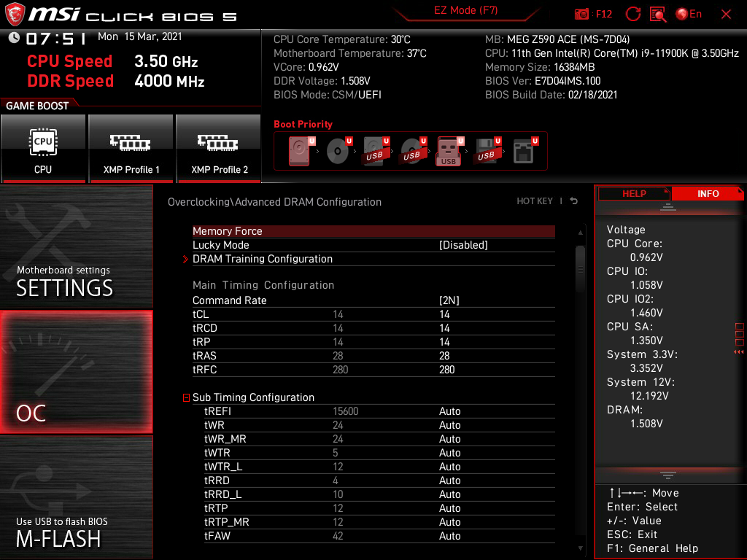Select the optical disc boot device icon

[338, 151]
